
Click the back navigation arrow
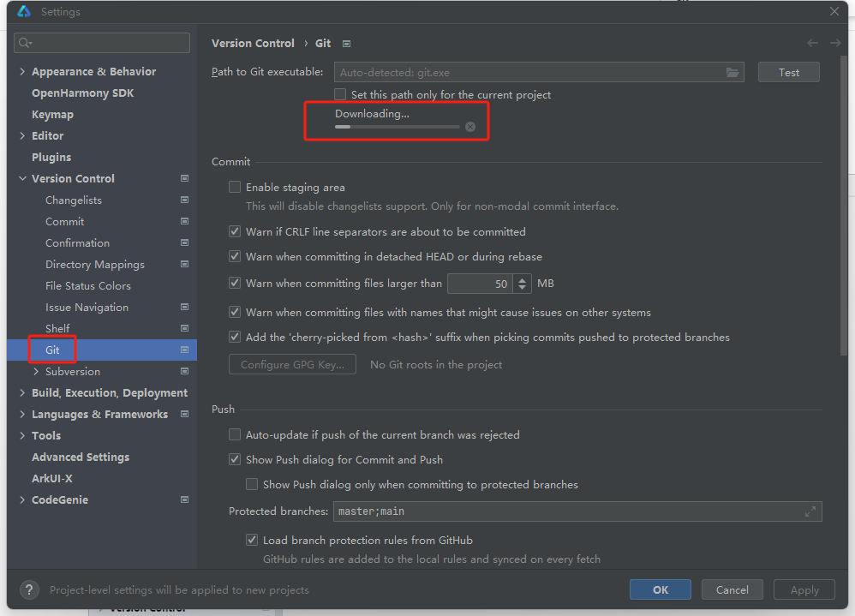tap(812, 43)
